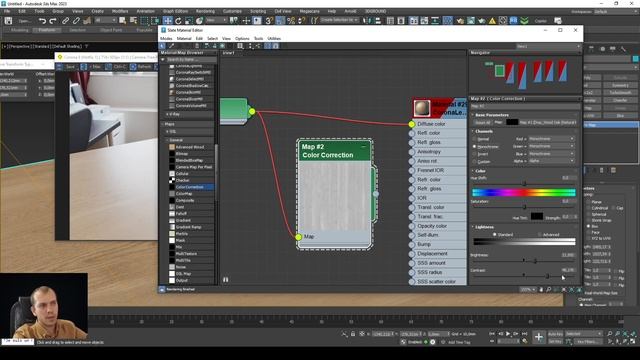Open the Rendering menu in 3ds Max
This screenshot has height=360, width=640.
click(x=205, y=11)
